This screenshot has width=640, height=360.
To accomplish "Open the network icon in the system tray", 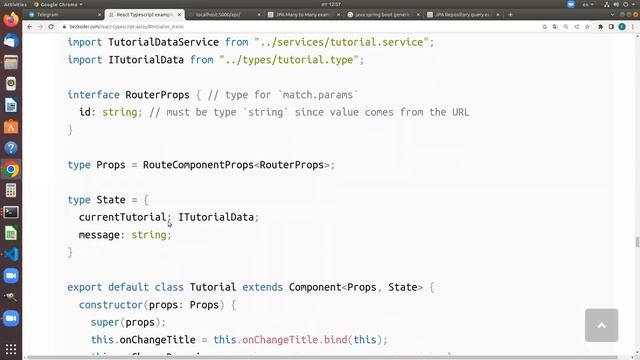I will (x=607, y=4).
